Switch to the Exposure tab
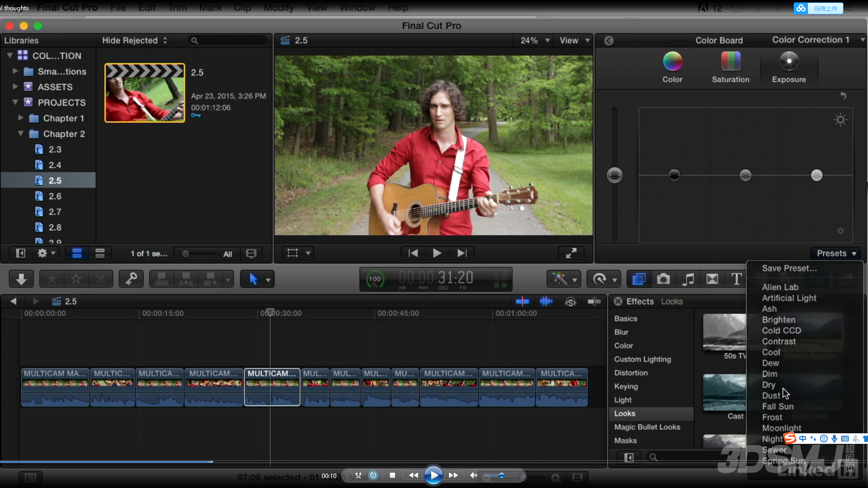868x488 pixels. [x=789, y=67]
